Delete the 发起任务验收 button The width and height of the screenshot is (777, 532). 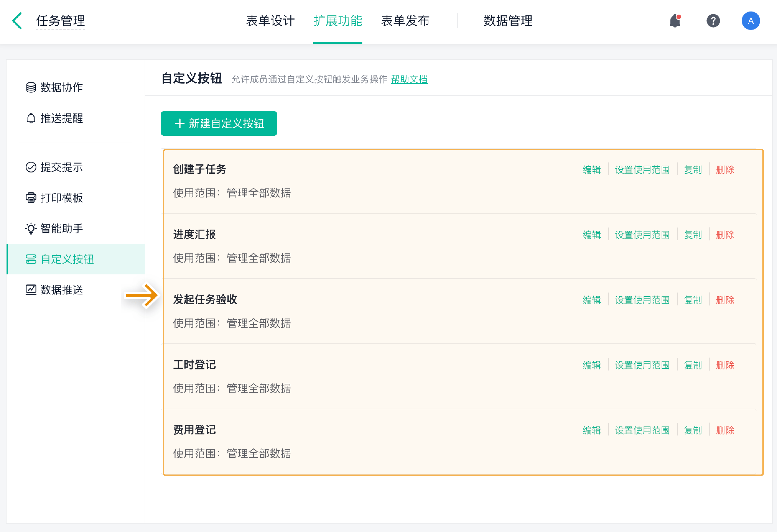click(x=725, y=300)
